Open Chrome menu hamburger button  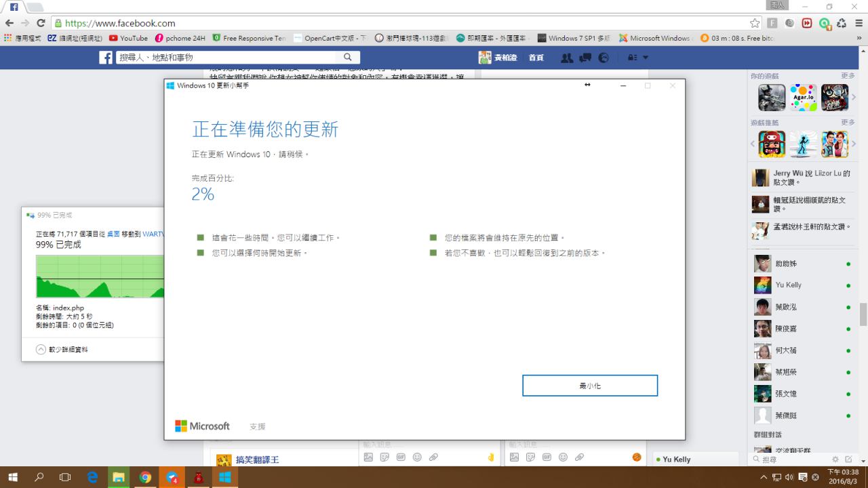859,23
